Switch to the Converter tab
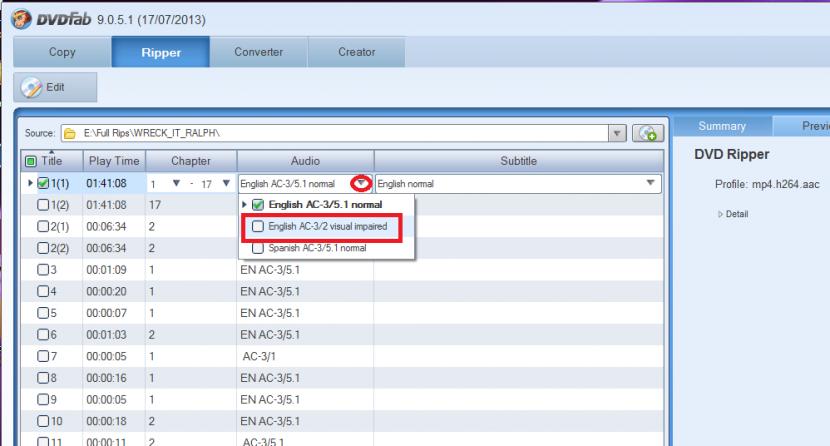830x446 pixels. pyautogui.click(x=258, y=52)
